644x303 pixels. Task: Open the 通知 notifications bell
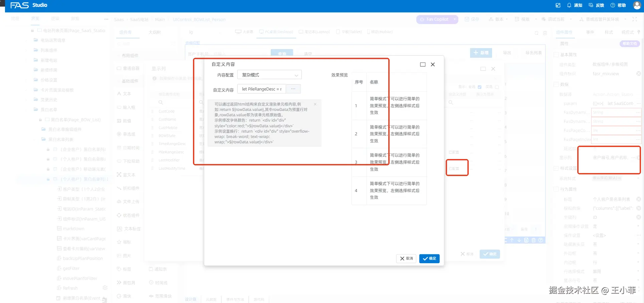coord(574,5)
